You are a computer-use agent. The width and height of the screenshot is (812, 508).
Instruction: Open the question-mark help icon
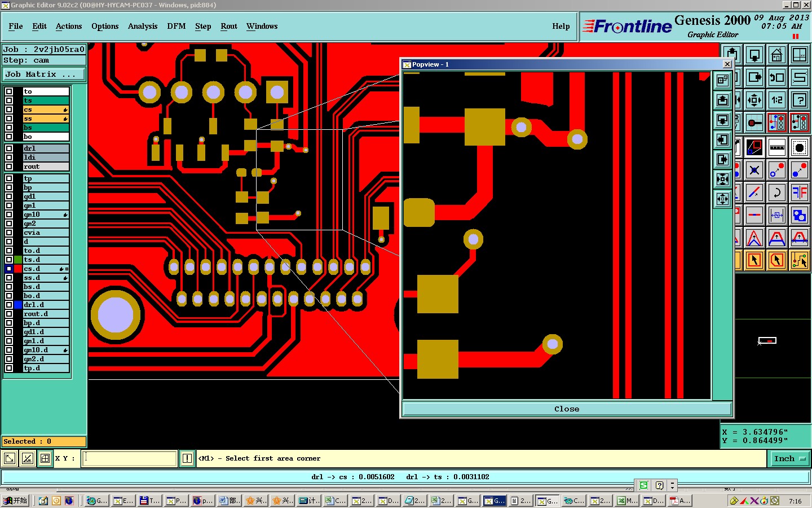pos(799,100)
